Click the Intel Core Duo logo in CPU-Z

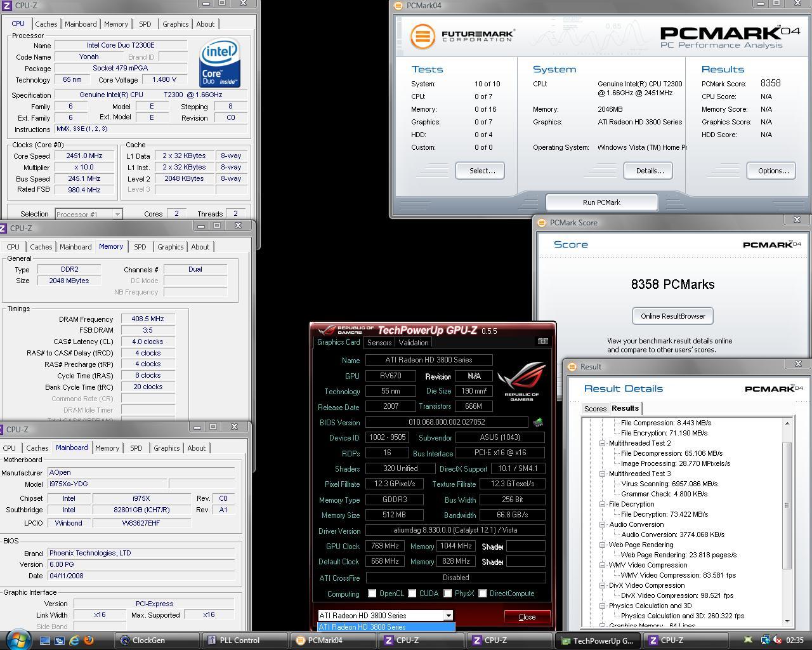pyautogui.click(x=219, y=63)
